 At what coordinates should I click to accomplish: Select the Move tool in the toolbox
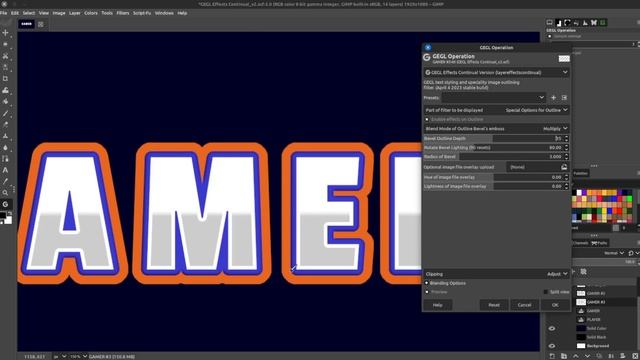coord(5,32)
